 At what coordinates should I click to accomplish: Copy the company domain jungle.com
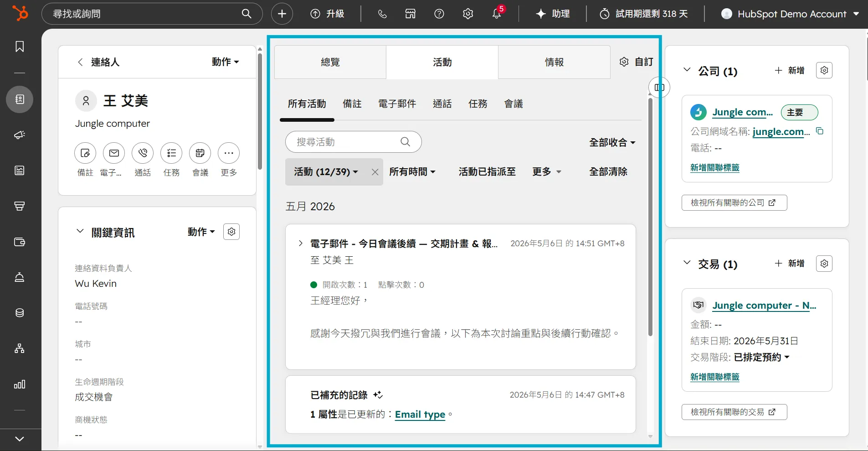tap(820, 131)
